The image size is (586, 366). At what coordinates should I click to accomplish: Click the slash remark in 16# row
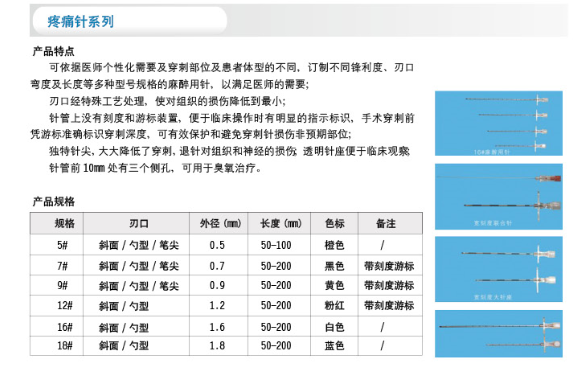pos(382,327)
